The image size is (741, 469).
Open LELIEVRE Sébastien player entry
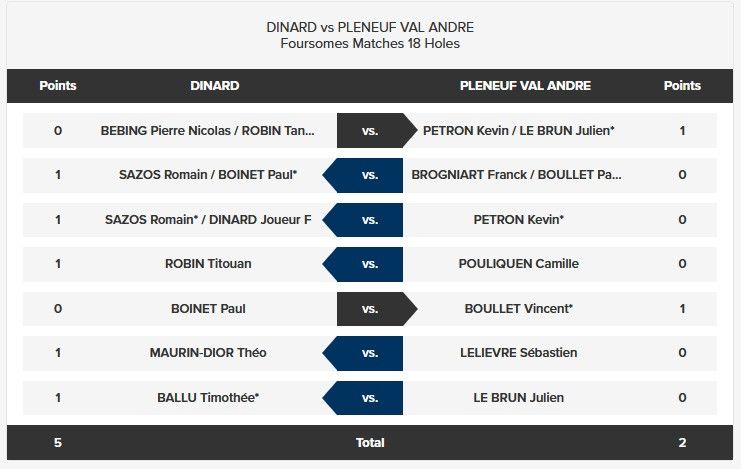(x=518, y=353)
